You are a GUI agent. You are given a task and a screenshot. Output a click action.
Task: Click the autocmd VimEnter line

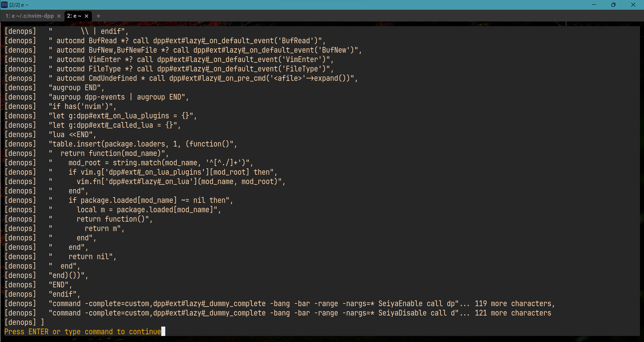(x=191, y=59)
